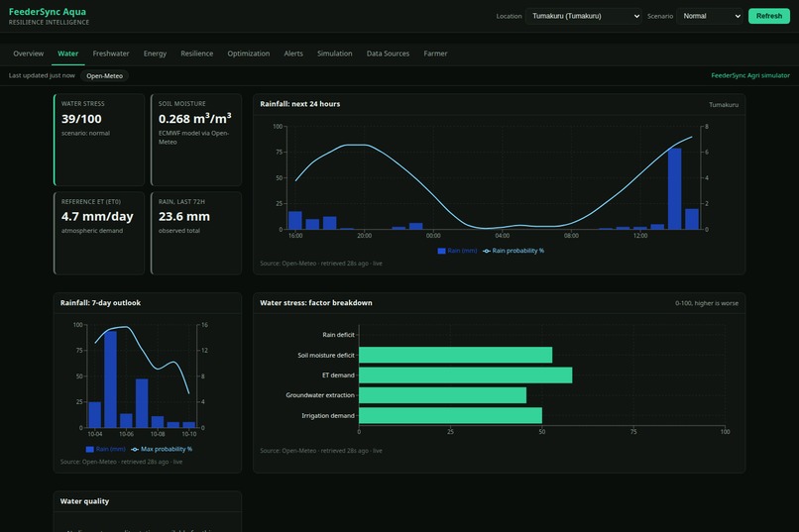Image resolution: width=799 pixels, height=532 pixels.
Task: Click the source note under factor breakdown
Action: pos(321,451)
